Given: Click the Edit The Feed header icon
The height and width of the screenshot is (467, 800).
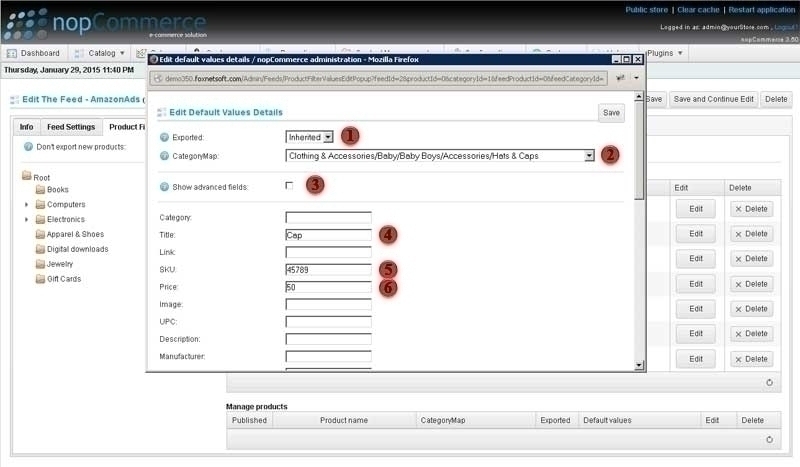Looking at the screenshot, I should pos(15,100).
